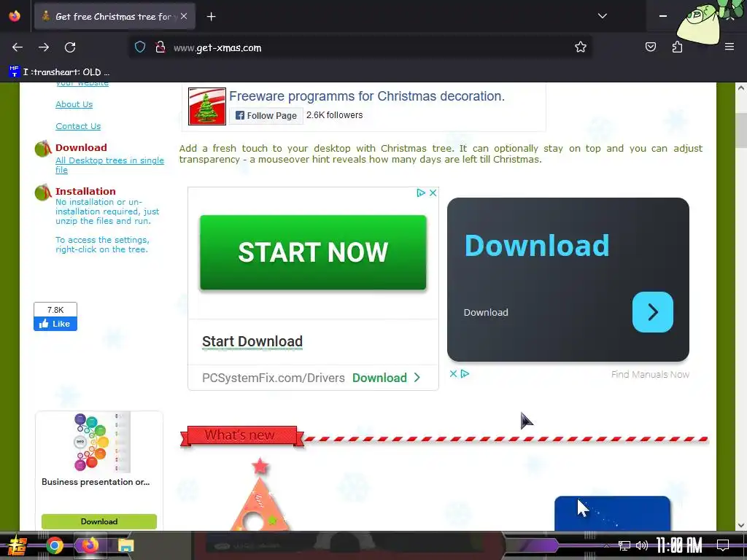Go forward with the browser forward arrow
747x560 pixels.
tap(44, 47)
